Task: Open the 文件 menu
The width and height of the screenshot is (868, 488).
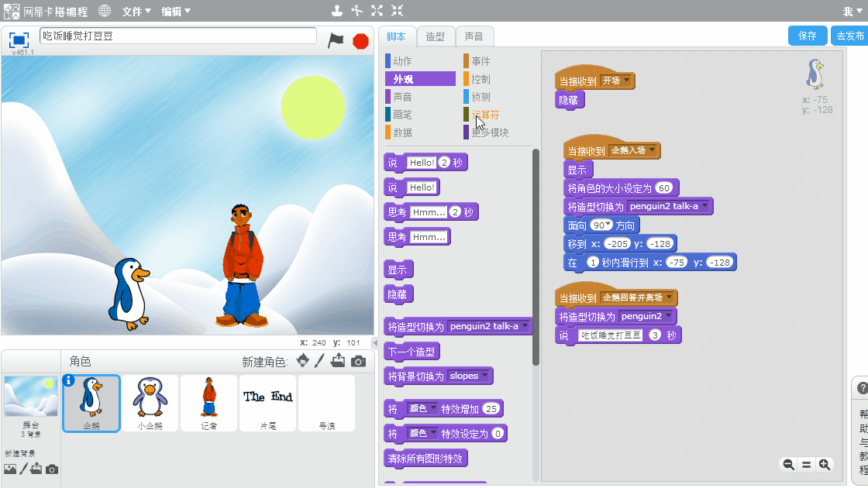Action: tap(136, 12)
